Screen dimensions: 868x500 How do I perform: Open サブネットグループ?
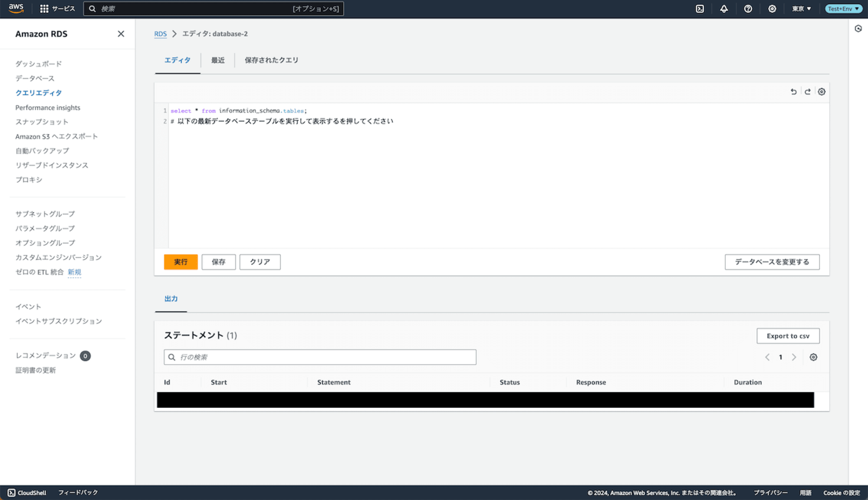(45, 214)
